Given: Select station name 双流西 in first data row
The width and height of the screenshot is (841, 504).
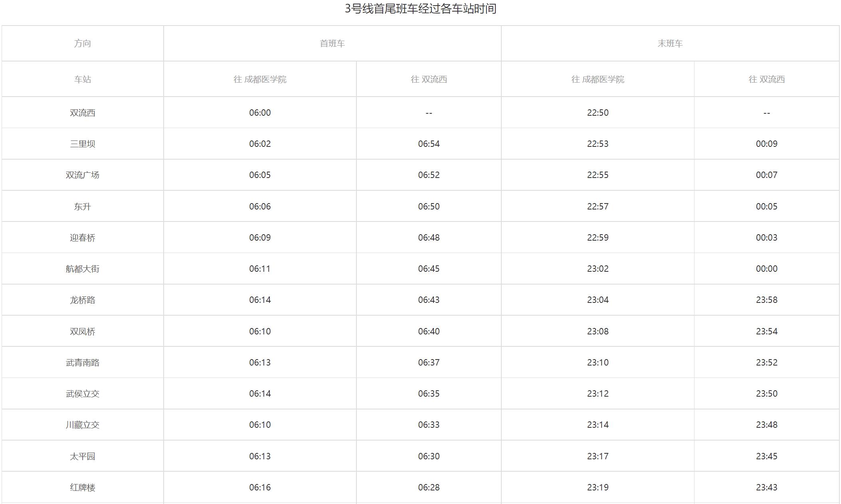Looking at the screenshot, I should click(83, 113).
